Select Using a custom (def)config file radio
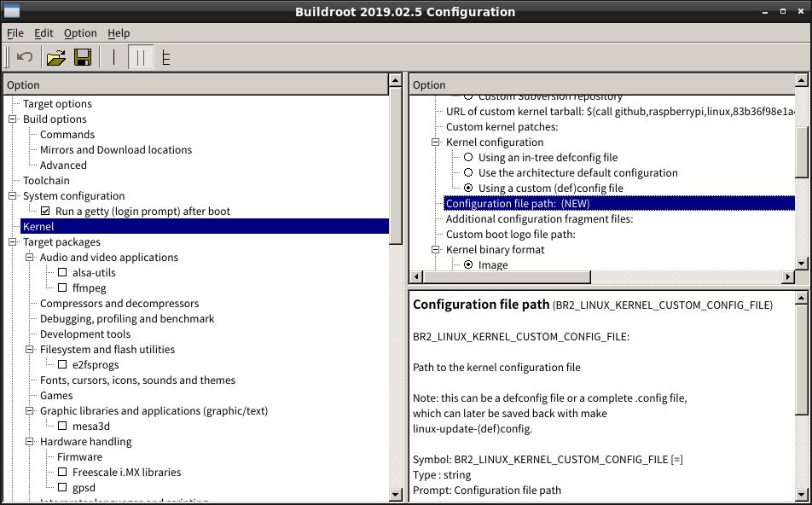Screen dimensions: 812x505 (468, 188)
